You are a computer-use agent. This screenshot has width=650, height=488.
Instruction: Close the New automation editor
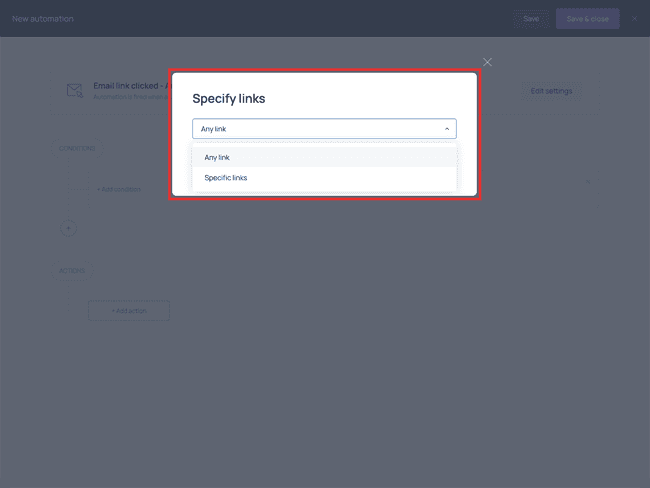click(634, 19)
